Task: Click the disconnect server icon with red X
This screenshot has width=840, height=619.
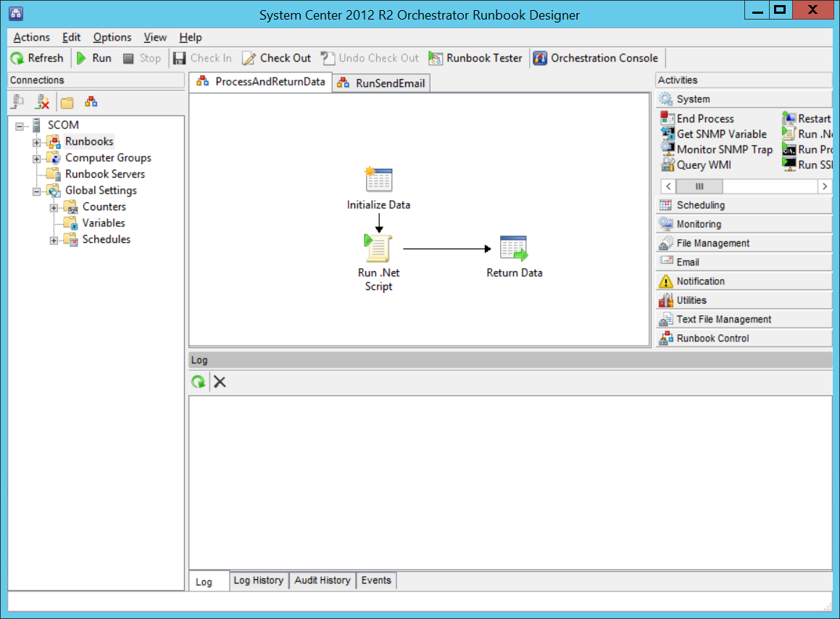Action: tap(42, 101)
